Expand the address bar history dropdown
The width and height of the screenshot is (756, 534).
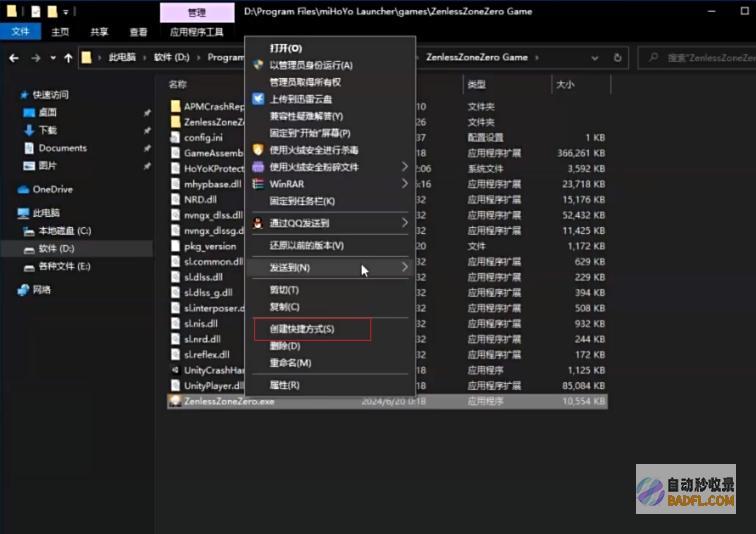click(594, 58)
